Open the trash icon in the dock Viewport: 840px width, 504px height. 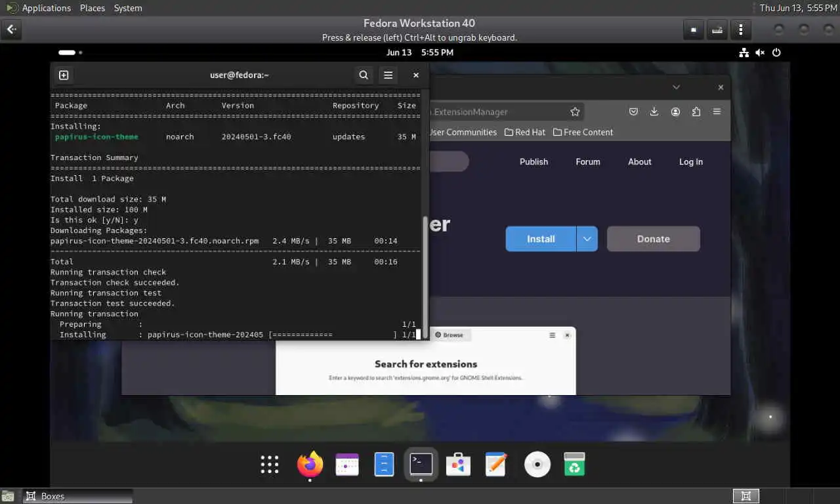coord(574,464)
